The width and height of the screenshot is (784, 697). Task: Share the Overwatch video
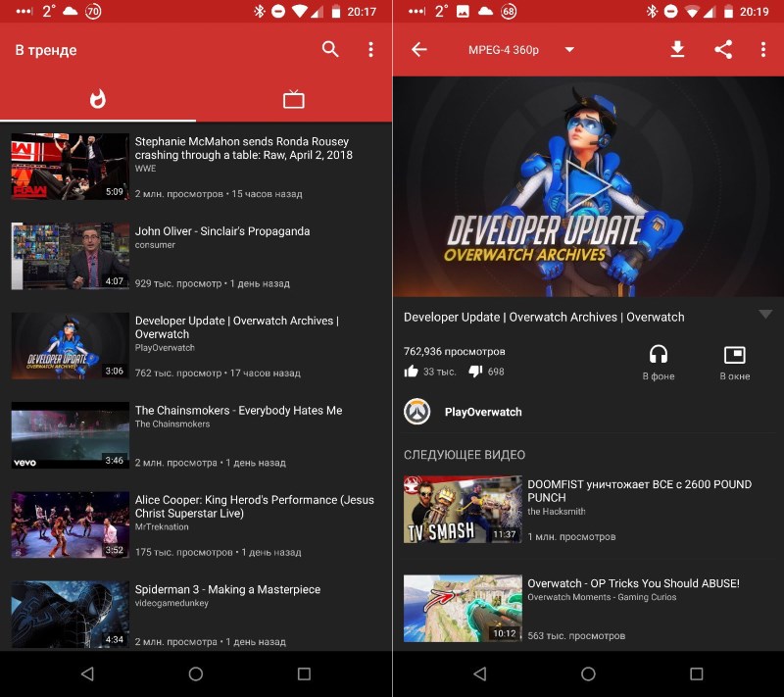723,49
